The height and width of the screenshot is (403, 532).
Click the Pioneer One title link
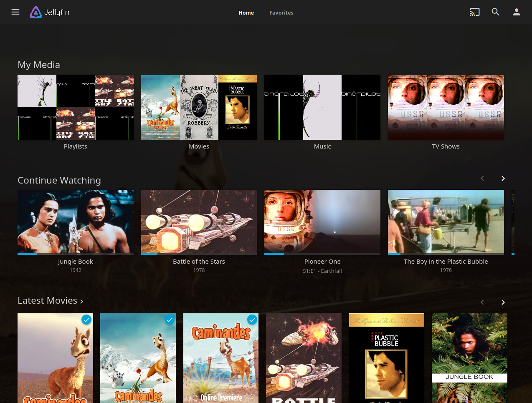pyautogui.click(x=322, y=262)
